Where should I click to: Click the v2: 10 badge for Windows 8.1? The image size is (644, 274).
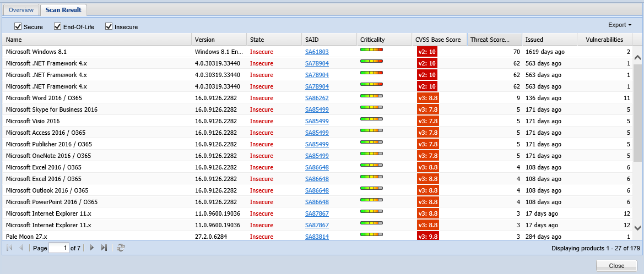coord(427,52)
